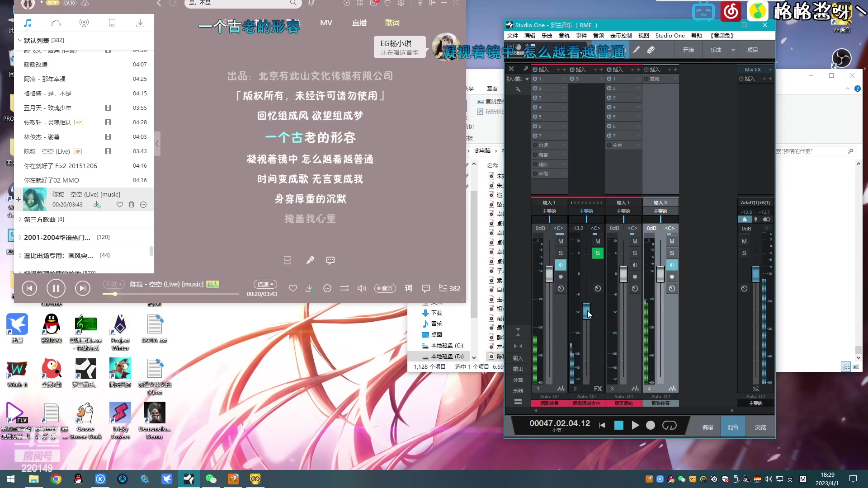Viewport: 868px width, 488px height.
Task: Delete the playing song with the trash icon
Action: point(132,205)
